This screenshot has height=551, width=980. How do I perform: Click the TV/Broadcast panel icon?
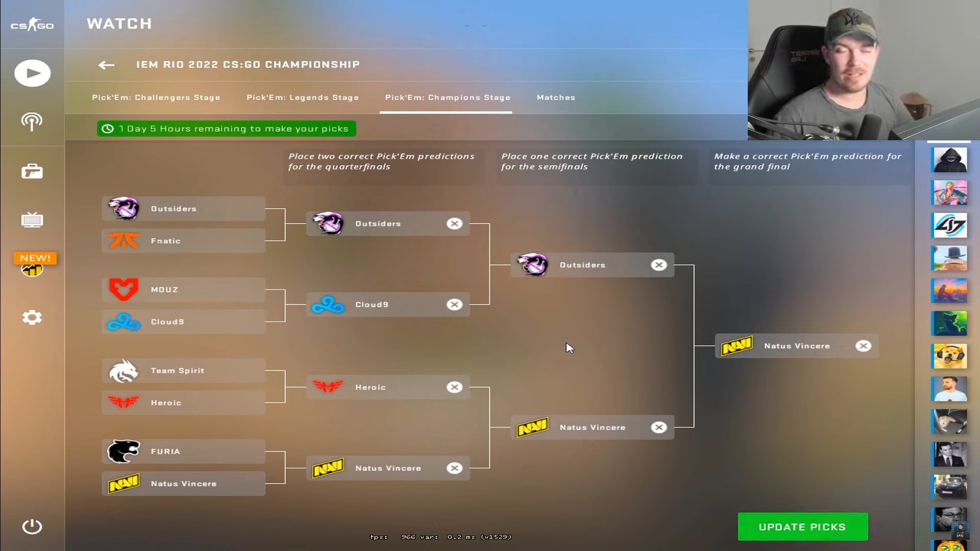(32, 219)
